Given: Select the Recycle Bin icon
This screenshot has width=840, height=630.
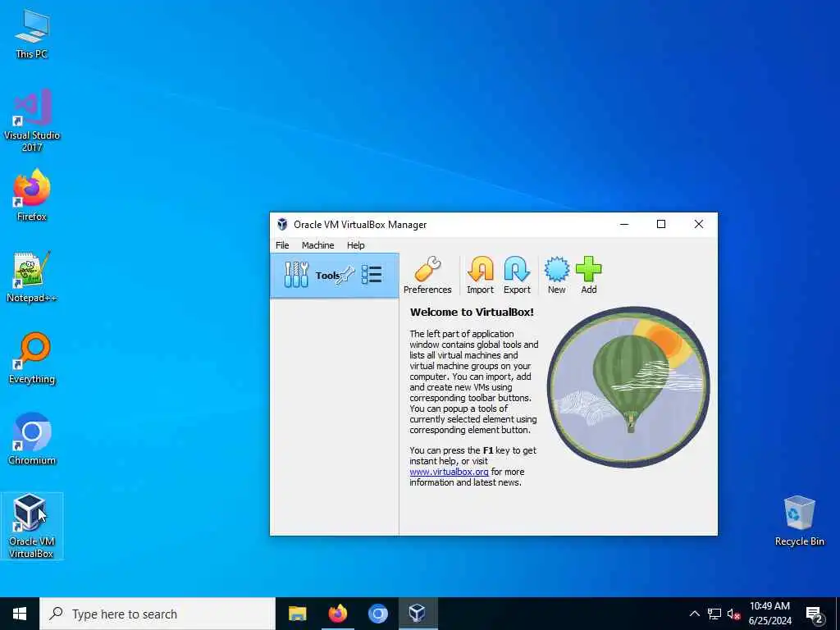Looking at the screenshot, I should click(799, 521).
